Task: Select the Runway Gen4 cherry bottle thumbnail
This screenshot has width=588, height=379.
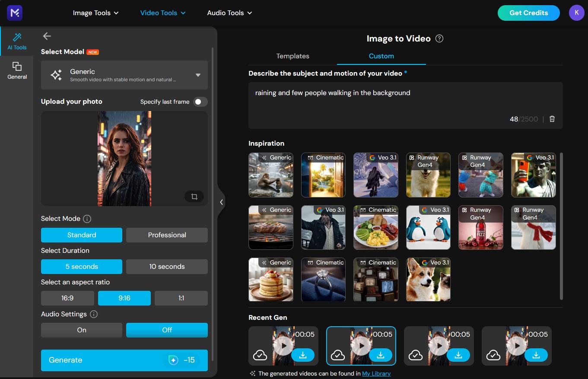Action: coord(481,227)
